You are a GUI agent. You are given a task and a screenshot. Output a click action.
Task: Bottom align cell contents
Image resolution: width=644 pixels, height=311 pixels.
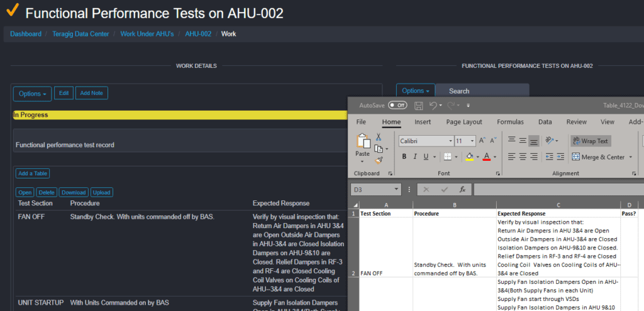tap(533, 141)
